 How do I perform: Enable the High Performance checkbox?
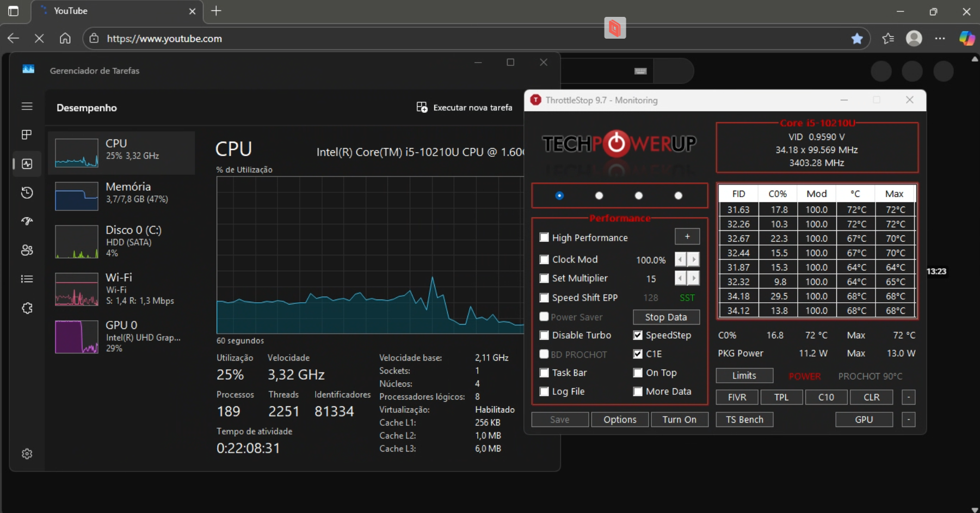544,237
